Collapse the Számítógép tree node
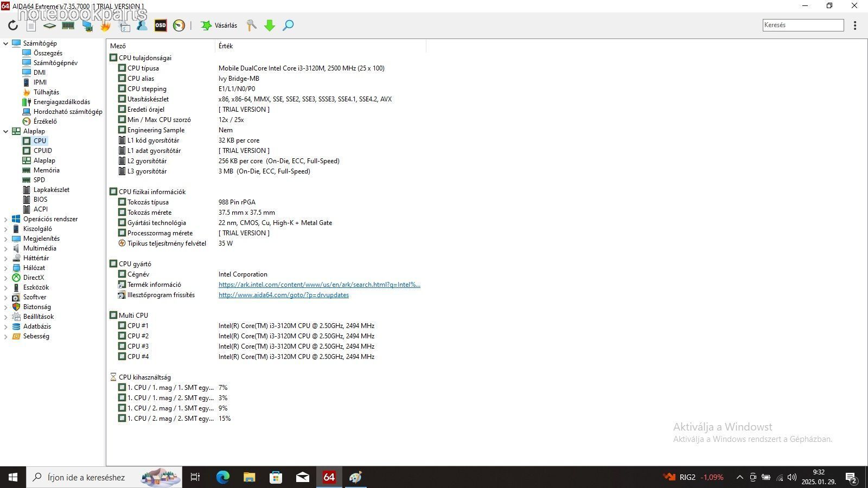868x488 pixels. pos(6,43)
